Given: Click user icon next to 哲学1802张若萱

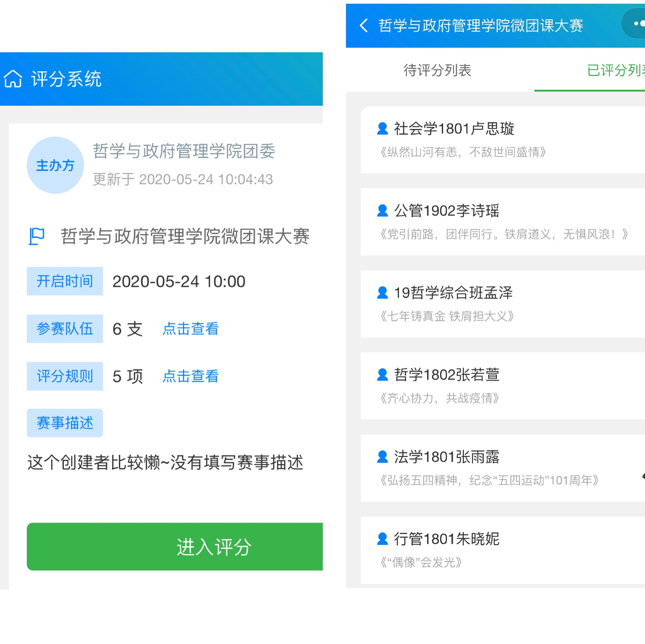Looking at the screenshot, I should coord(382,374).
